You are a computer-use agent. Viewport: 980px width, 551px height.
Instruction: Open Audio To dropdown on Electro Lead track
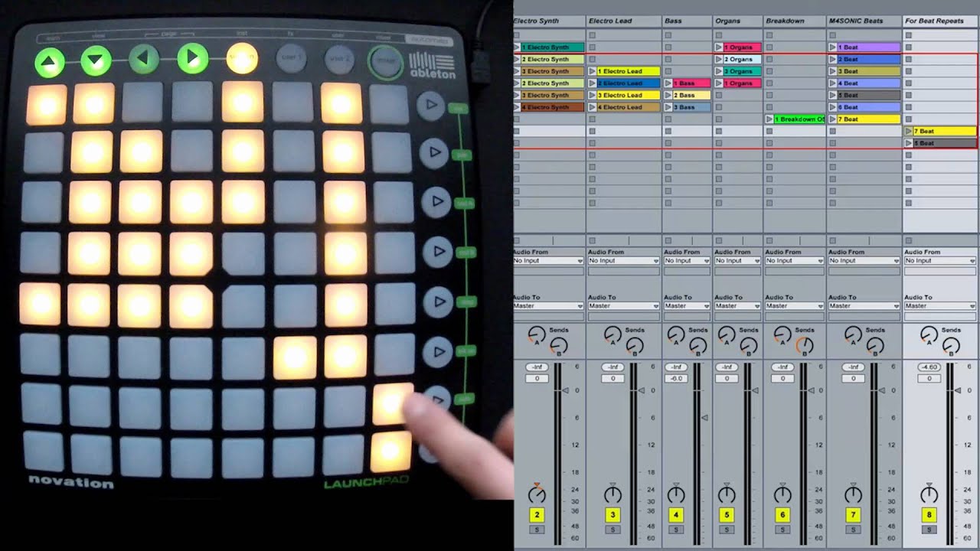pyautogui.click(x=623, y=306)
